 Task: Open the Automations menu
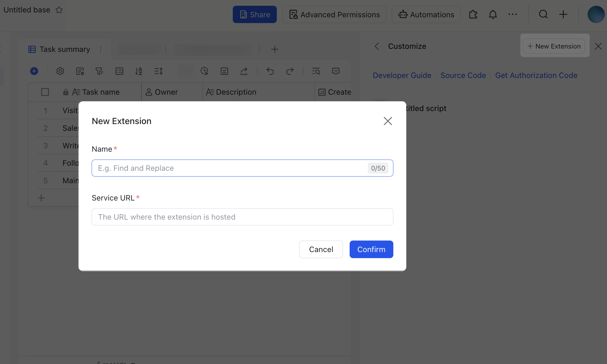pyautogui.click(x=426, y=14)
